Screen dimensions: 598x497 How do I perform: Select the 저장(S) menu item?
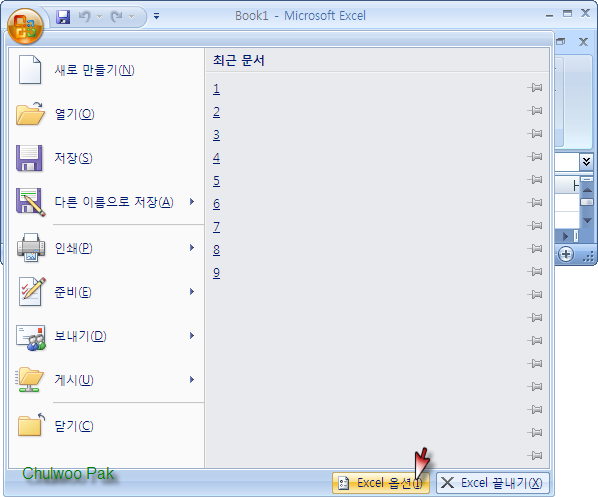106,158
